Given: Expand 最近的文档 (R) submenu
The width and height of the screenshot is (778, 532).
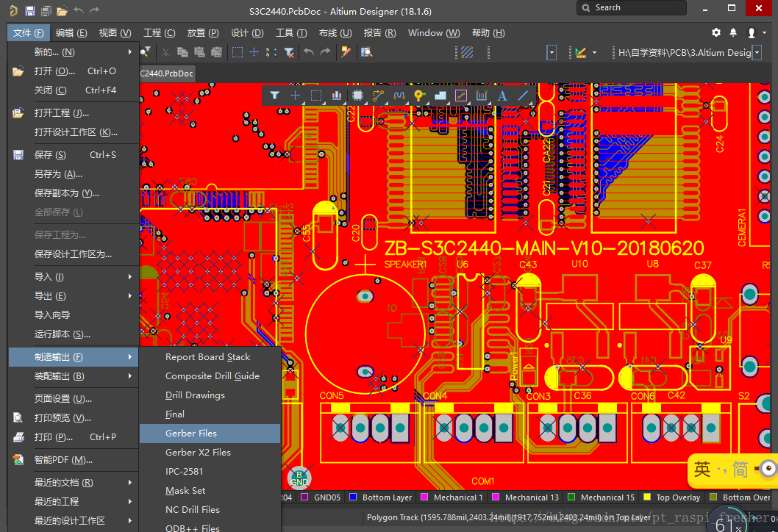Looking at the screenshot, I should tap(130, 483).
